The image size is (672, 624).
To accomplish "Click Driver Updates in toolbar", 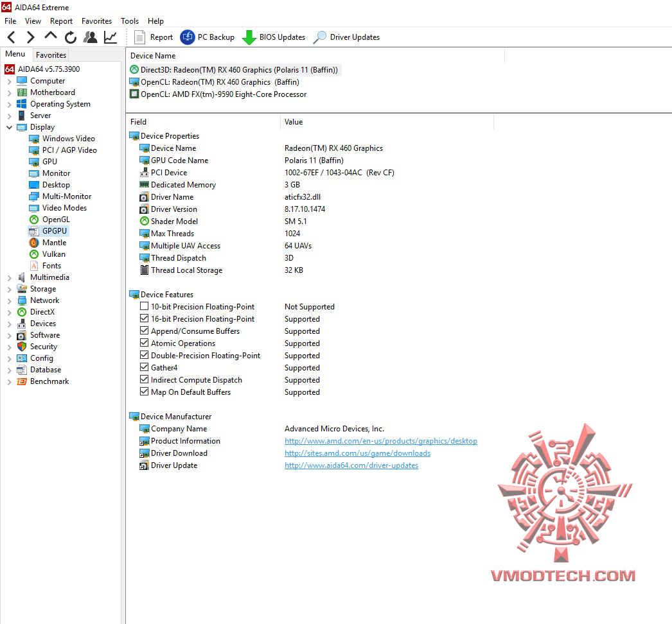I will [x=346, y=37].
